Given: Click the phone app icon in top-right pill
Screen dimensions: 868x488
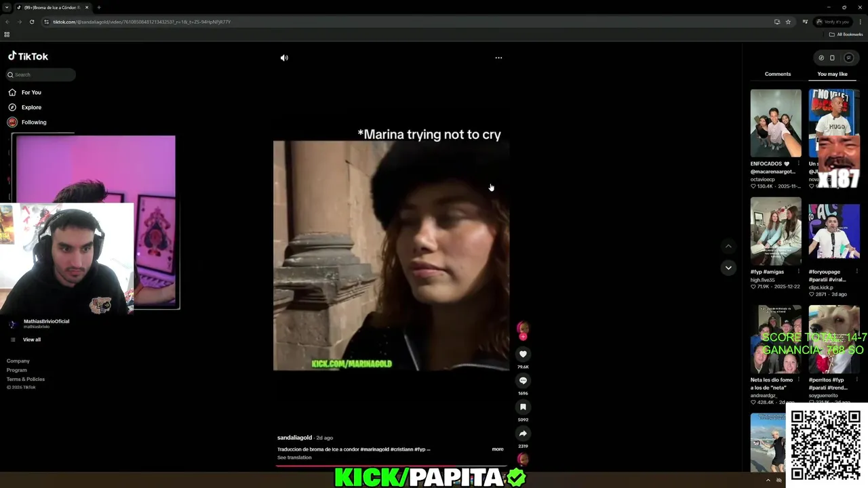Looking at the screenshot, I should (833, 58).
